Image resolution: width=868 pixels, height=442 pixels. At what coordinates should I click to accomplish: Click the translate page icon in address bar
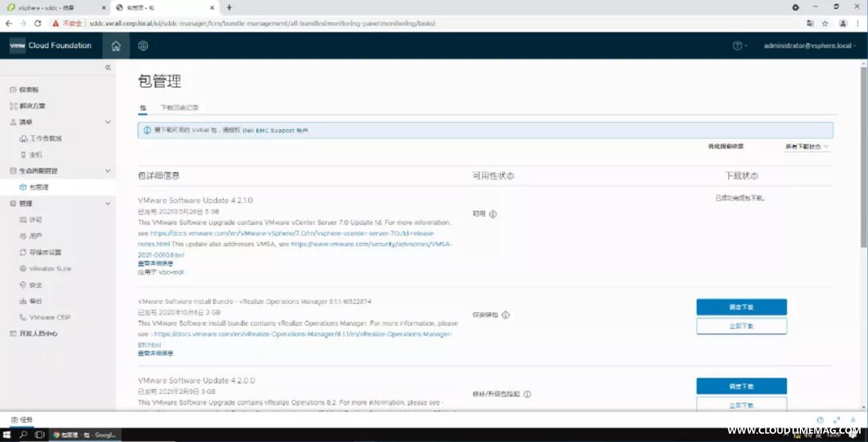(x=810, y=23)
